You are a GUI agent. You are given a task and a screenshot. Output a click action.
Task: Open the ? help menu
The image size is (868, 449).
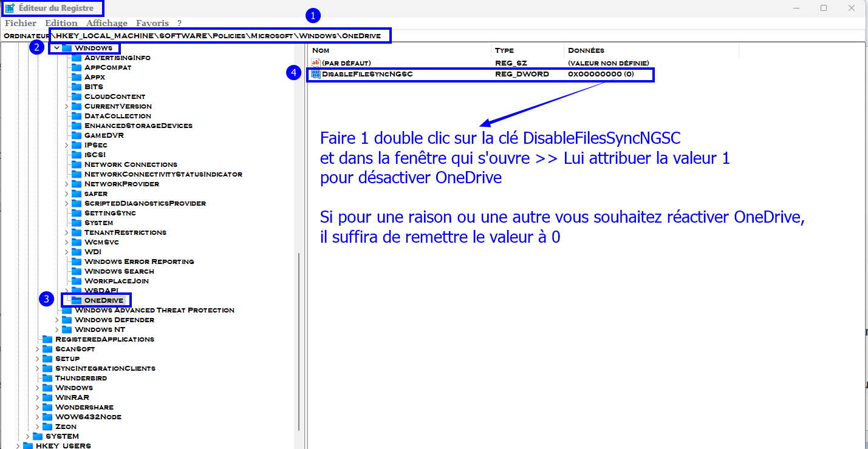(179, 23)
